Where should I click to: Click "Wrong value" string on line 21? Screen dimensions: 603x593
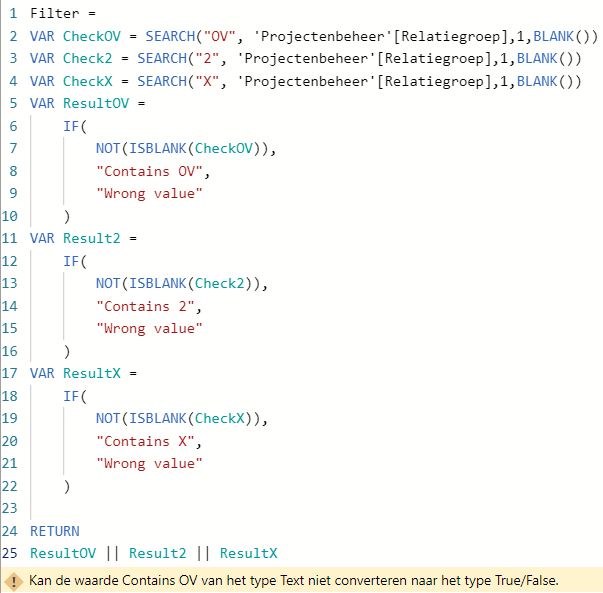pos(149,463)
